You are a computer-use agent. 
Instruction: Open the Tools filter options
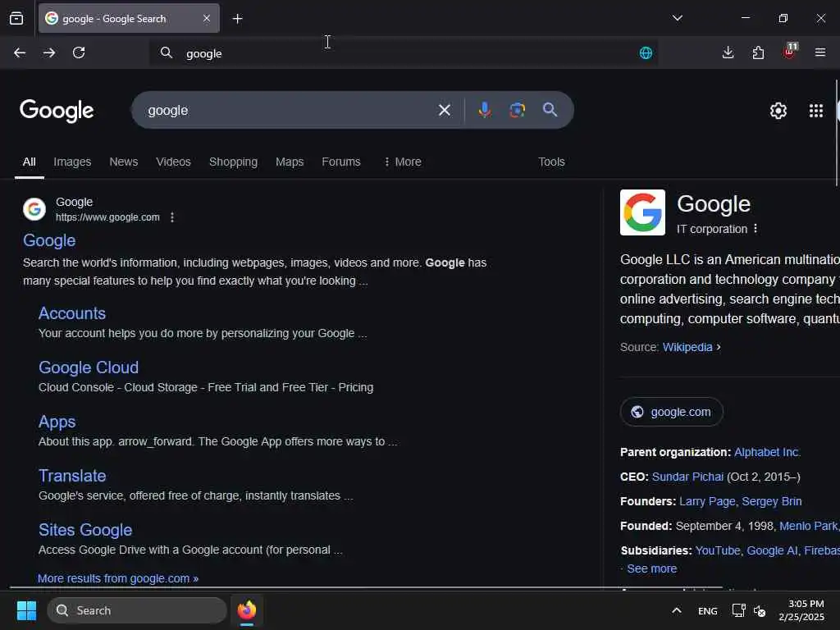tap(551, 162)
